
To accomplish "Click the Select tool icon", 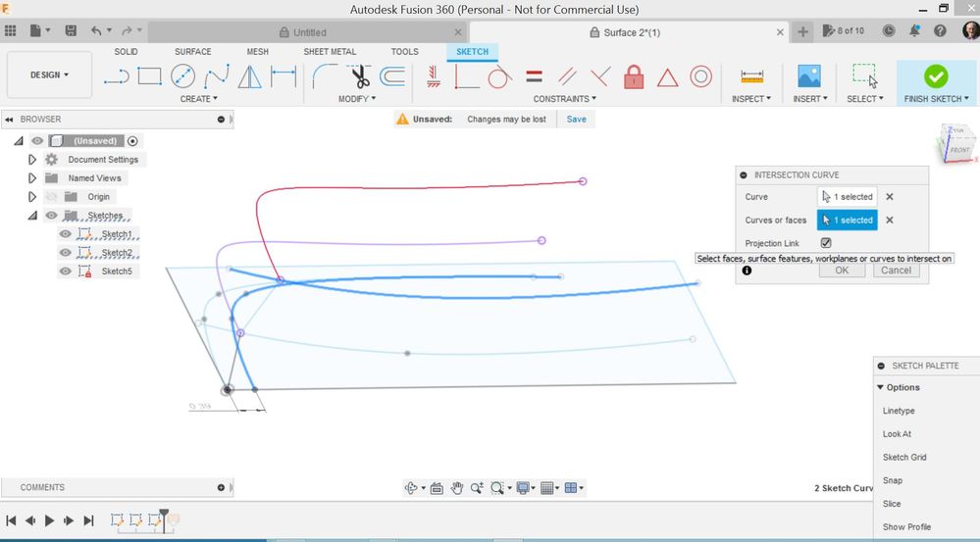I will point(865,76).
